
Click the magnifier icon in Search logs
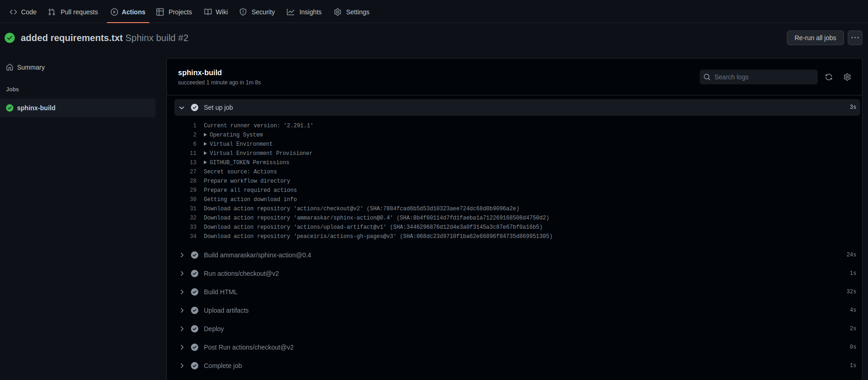point(707,77)
